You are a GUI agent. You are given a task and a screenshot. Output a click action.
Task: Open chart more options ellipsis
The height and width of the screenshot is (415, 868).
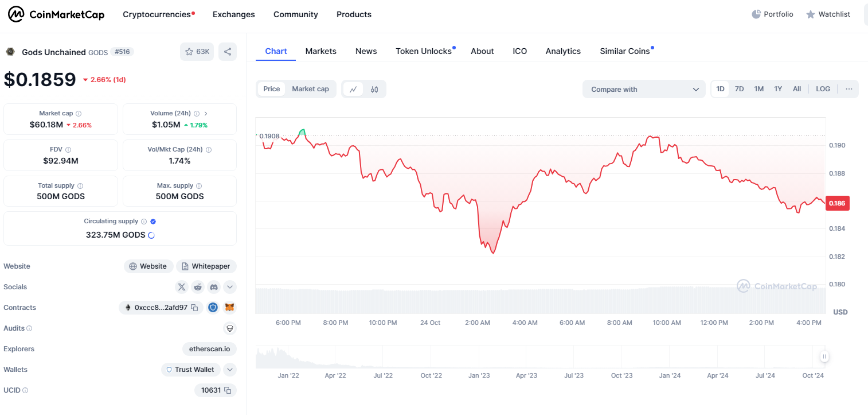[849, 89]
